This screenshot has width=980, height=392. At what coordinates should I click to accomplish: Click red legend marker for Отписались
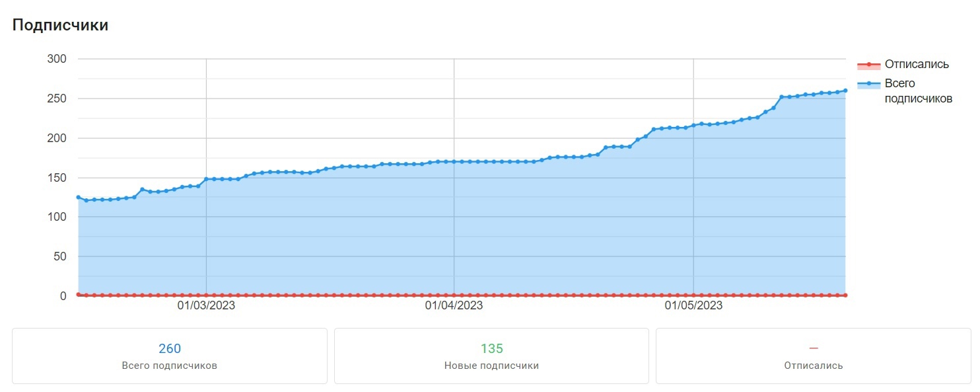point(869,65)
